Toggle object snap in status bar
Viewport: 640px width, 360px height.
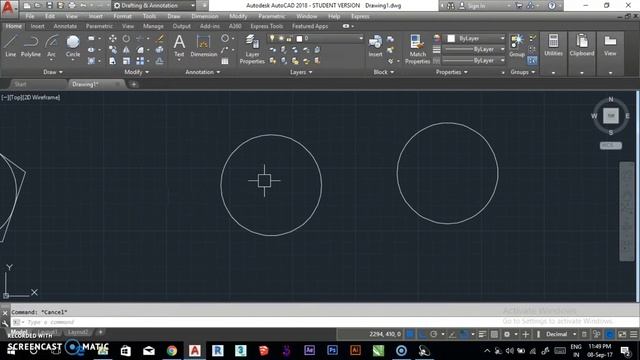coord(464,334)
